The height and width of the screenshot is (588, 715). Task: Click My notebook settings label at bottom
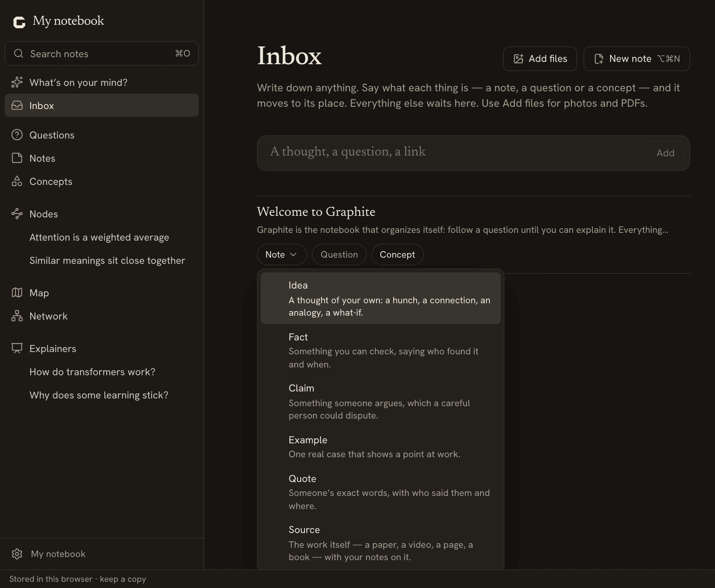click(x=58, y=554)
